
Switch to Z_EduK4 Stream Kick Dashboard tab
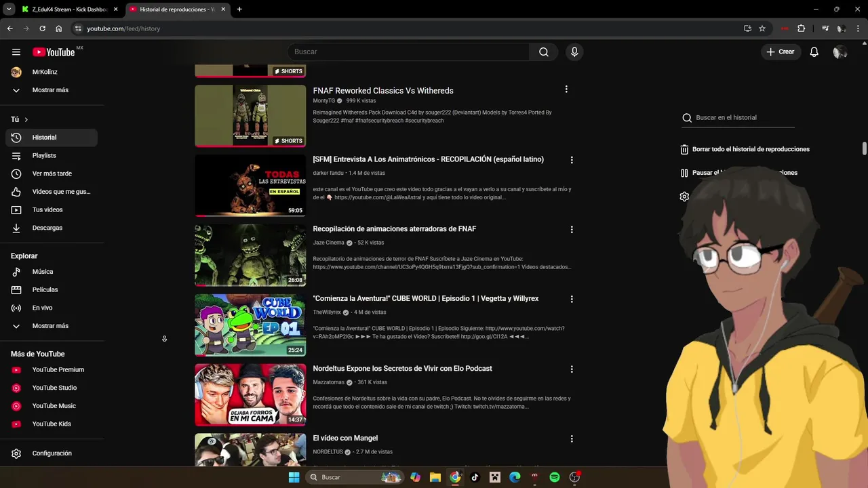(x=68, y=9)
